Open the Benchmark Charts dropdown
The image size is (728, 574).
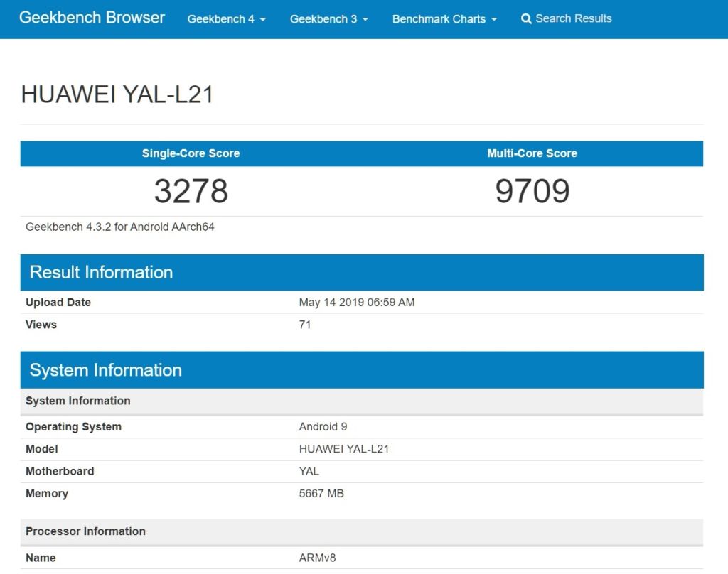[x=444, y=19]
